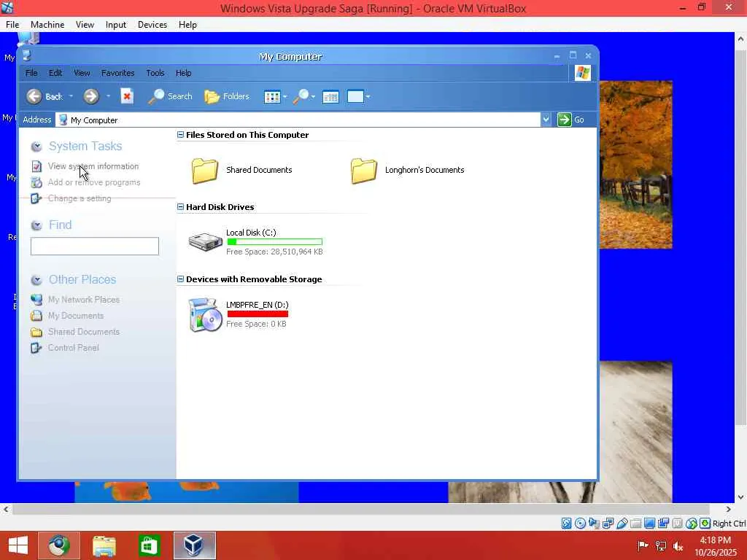This screenshot has width=747, height=560.
Task: Collapse Devices with Removable Storage group
Action: (x=181, y=279)
